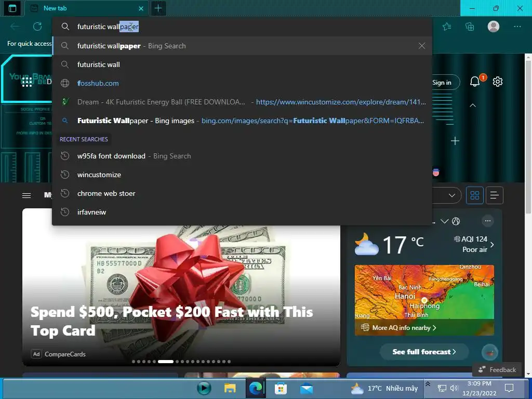Open weather card more options

[x=487, y=221]
